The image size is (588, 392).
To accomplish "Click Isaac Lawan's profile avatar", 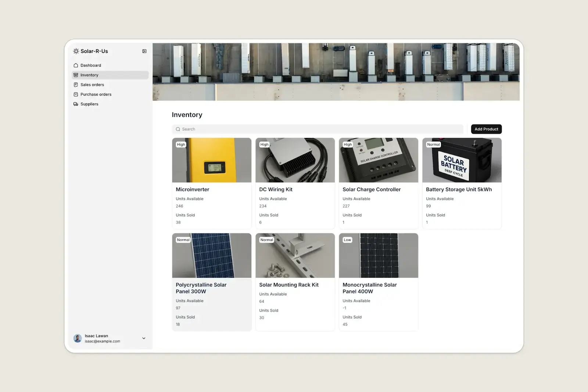I will 78,338.
